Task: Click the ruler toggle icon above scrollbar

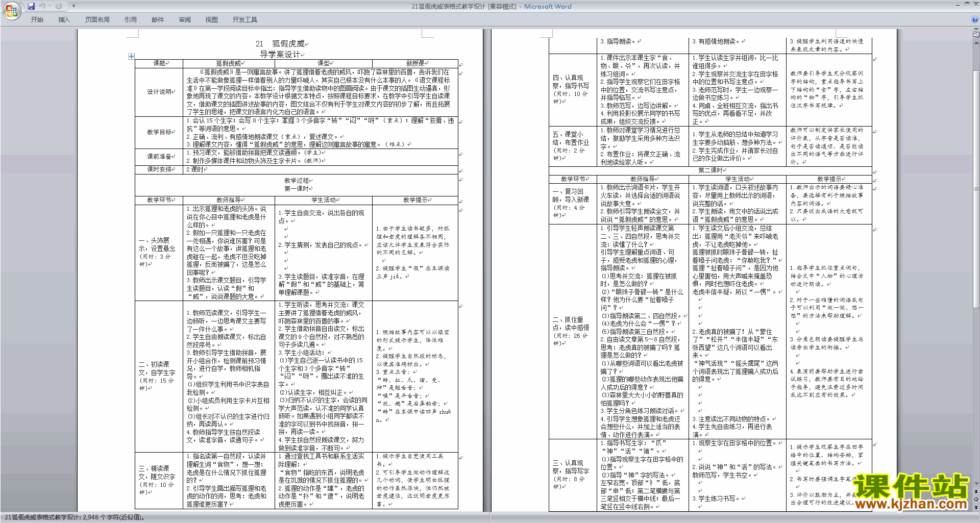Action: [976, 35]
